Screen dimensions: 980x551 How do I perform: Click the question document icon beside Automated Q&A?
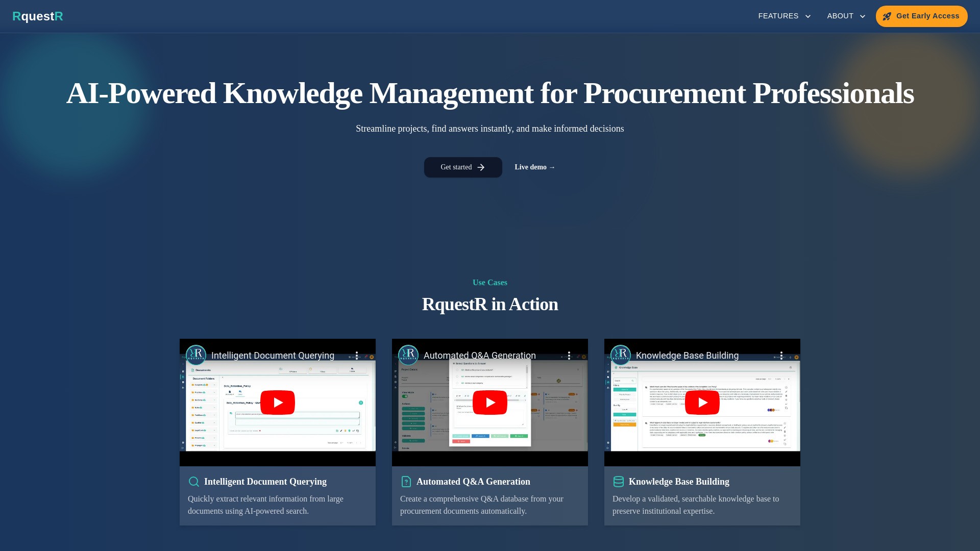406,482
